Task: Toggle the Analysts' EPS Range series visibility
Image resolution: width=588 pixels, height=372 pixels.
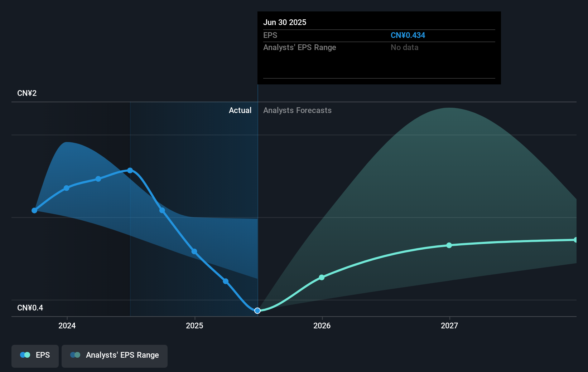Action: pyautogui.click(x=114, y=355)
